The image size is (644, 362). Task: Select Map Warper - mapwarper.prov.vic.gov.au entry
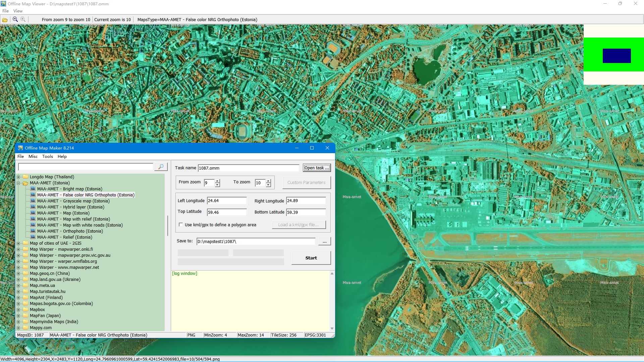70,255
